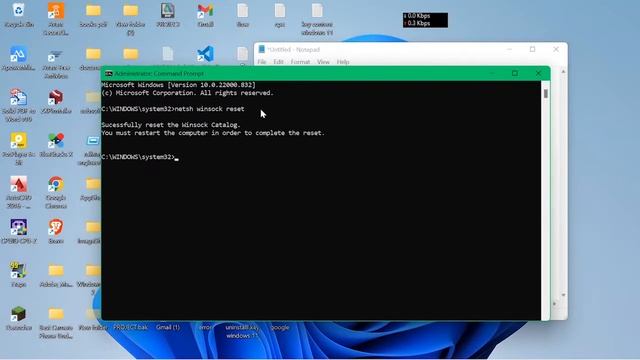Launch the Brave browser shortcut

(x=56, y=227)
